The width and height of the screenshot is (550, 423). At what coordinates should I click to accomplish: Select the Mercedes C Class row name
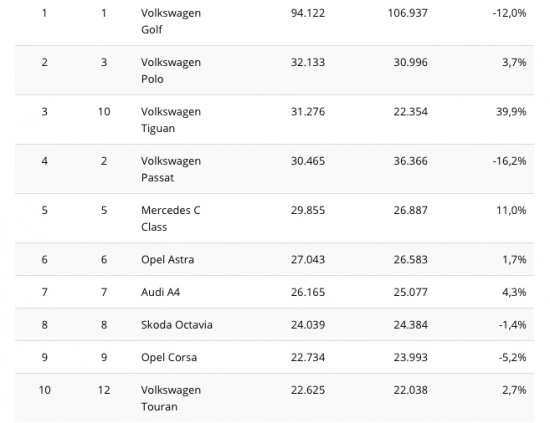(x=170, y=219)
